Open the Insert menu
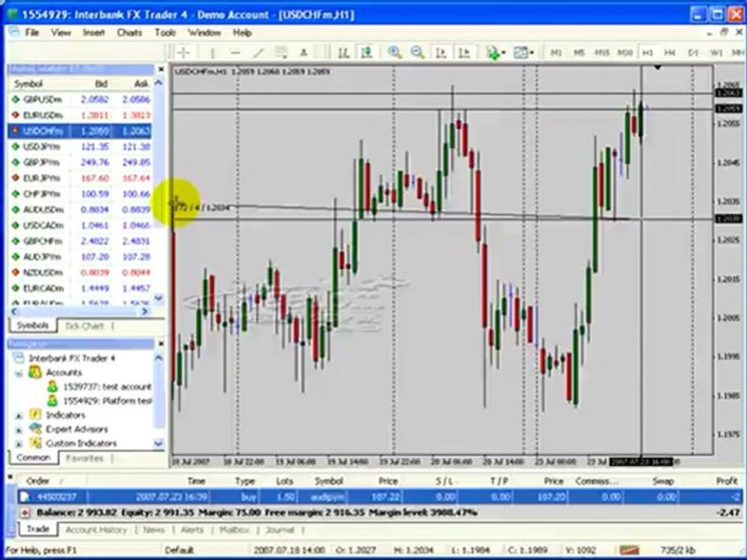The image size is (747, 560). click(x=94, y=33)
